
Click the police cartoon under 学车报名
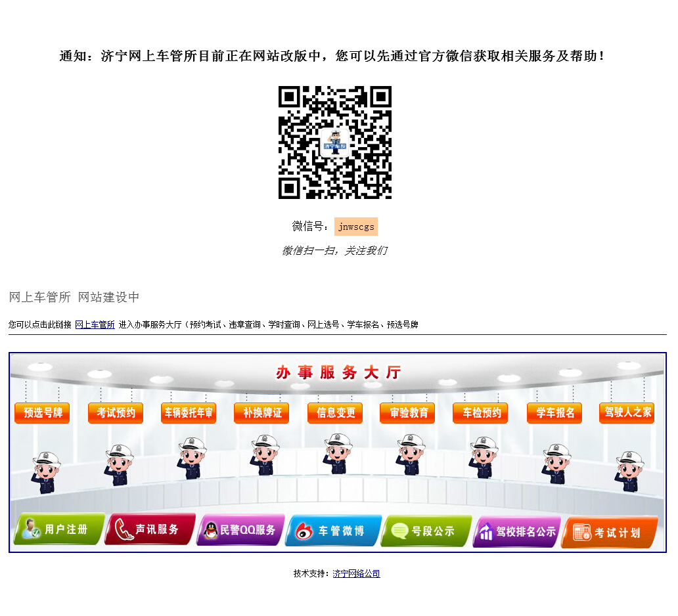557,464
